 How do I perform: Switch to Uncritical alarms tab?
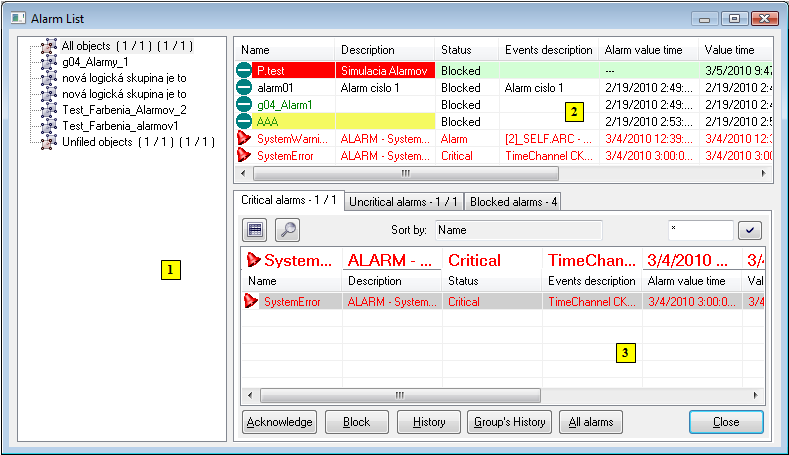coord(403,202)
